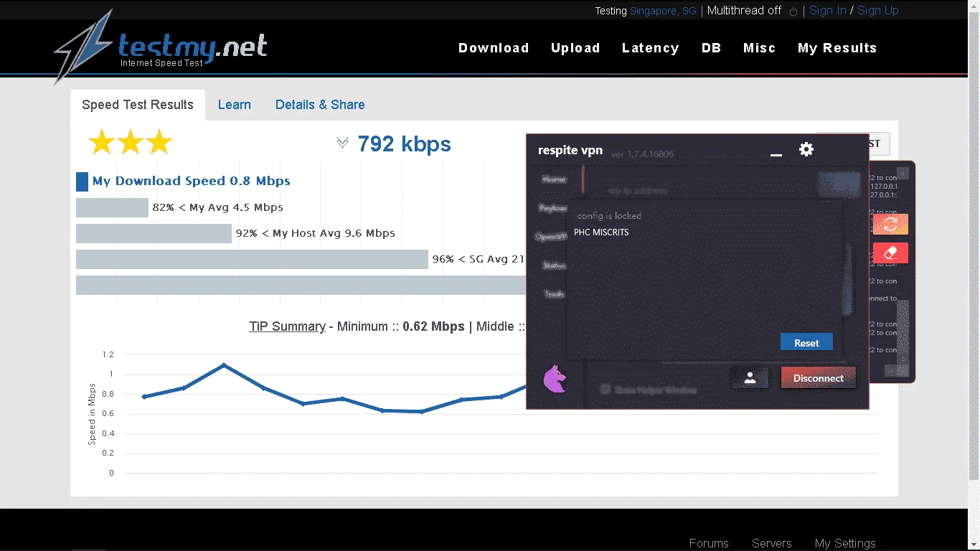Click the Multithread off text
The height and width of the screenshot is (551, 980).
click(745, 11)
